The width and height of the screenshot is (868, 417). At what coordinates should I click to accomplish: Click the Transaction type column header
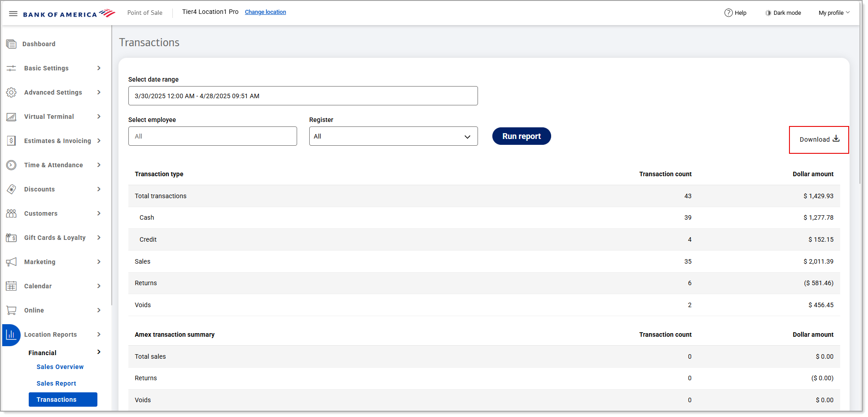point(159,174)
